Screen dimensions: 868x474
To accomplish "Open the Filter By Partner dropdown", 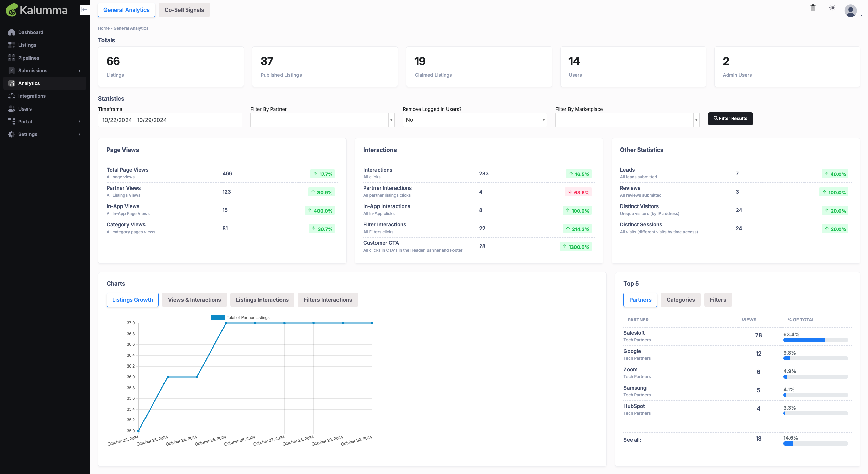I will (x=322, y=120).
